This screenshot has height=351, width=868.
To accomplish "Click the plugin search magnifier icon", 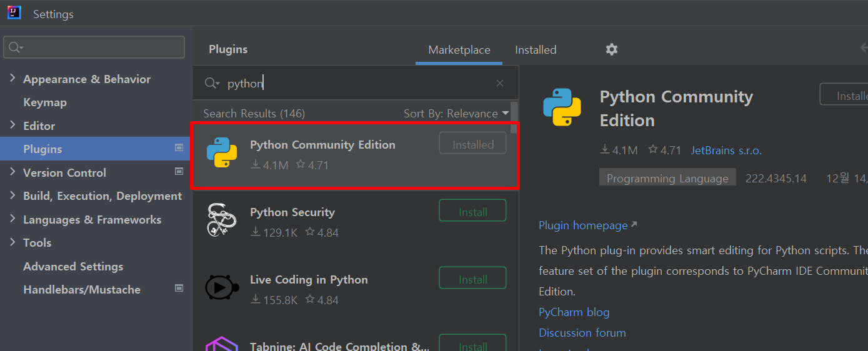I will point(212,83).
